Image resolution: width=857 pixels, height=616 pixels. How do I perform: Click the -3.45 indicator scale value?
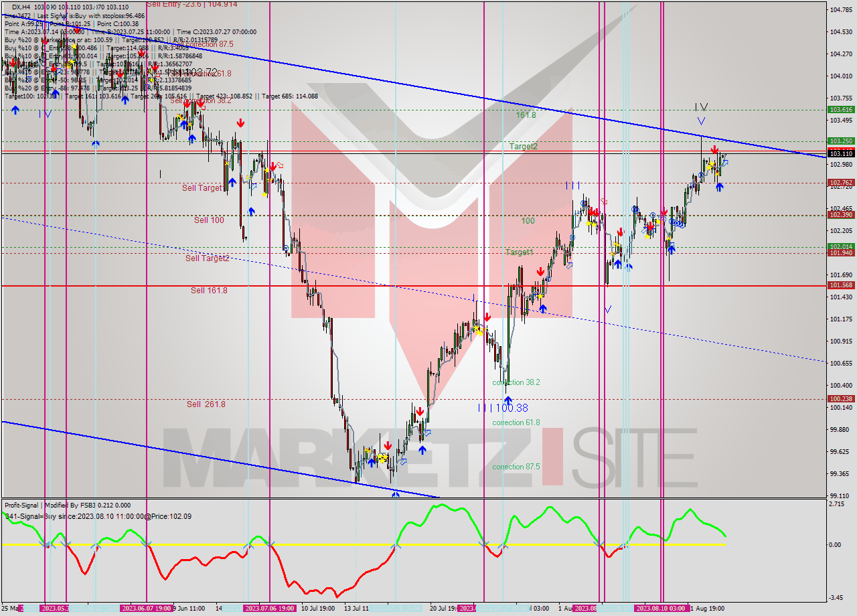[x=838, y=597]
